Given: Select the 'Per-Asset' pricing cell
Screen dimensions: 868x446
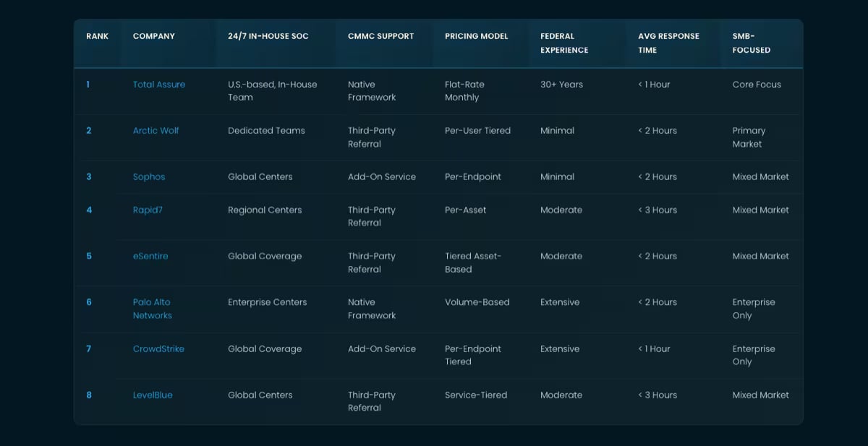Looking at the screenshot, I should pos(466,210).
